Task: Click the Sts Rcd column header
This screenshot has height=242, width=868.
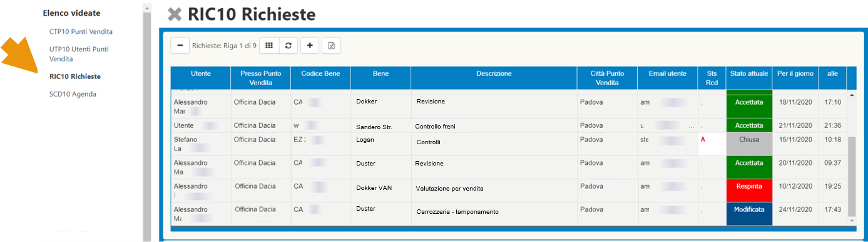Action: (x=712, y=78)
